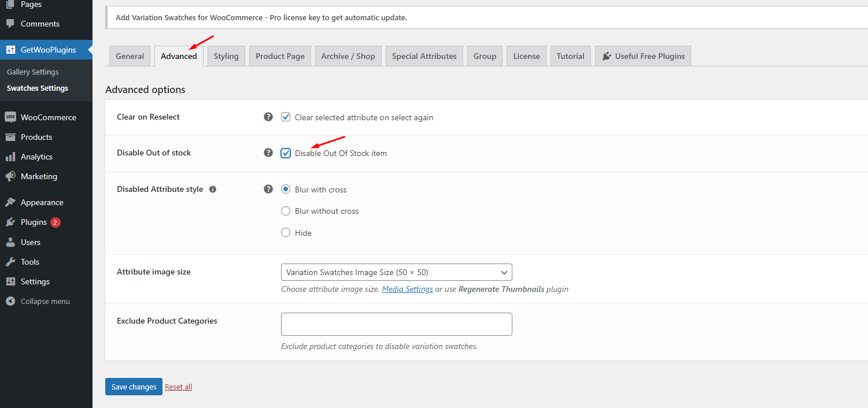Click the Save changes button
Viewport: 868px width, 408px height.
tap(134, 387)
